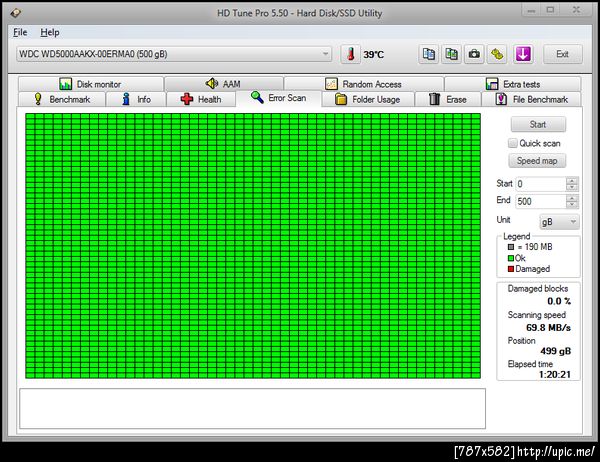Click the 69.8 MB/s scanning speed value

[548, 328]
